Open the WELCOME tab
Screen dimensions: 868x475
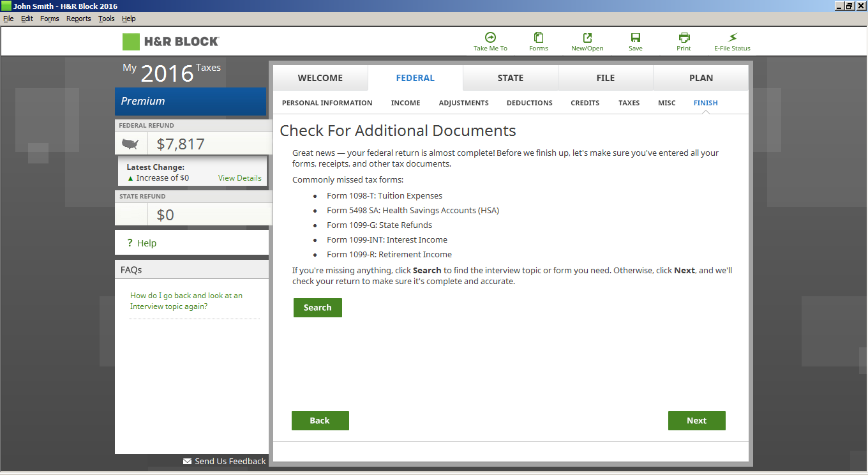320,78
